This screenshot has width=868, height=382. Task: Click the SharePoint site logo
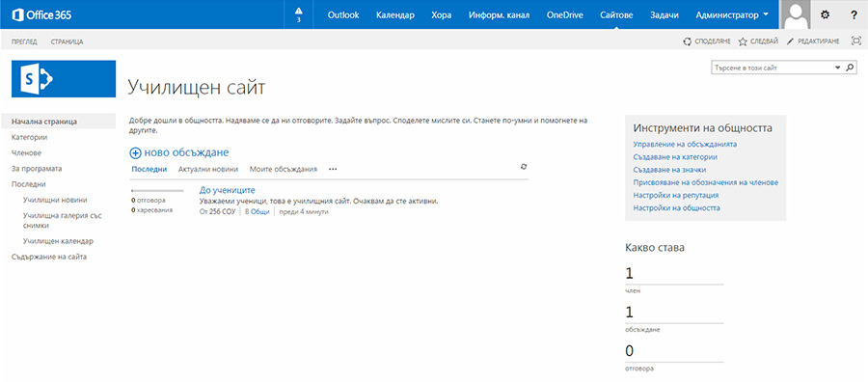(64, 78)
